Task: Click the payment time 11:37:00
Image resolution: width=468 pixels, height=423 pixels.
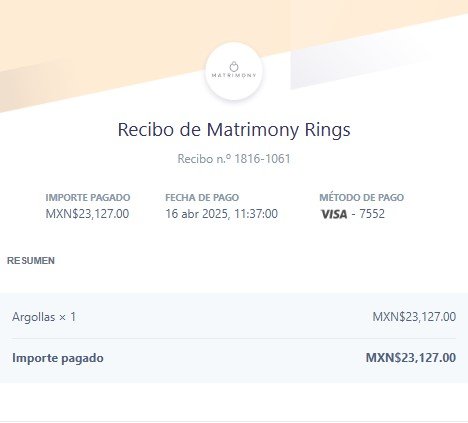Action: click(256, 214)
